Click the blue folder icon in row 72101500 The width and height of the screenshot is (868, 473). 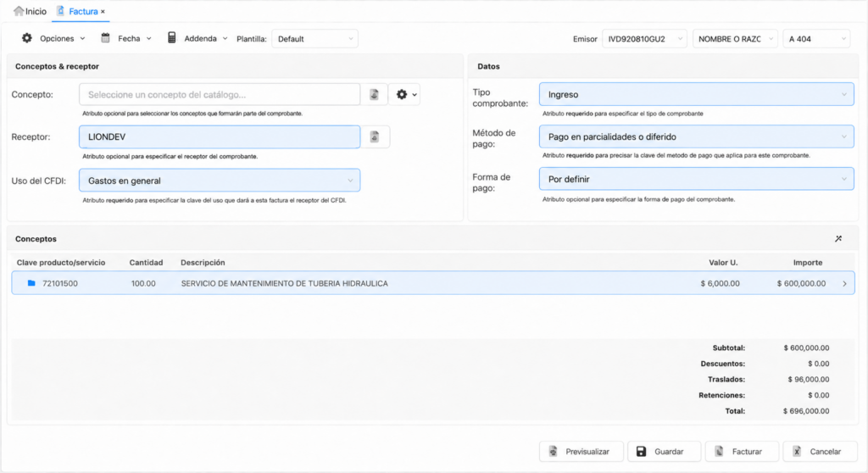click(31, 283)
